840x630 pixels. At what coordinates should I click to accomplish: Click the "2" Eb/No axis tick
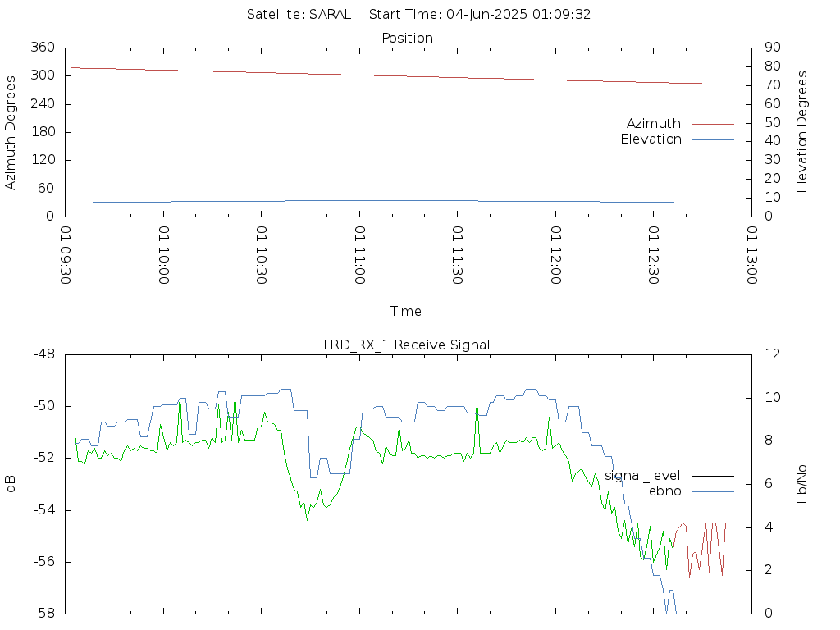click(x=769, y=570)
